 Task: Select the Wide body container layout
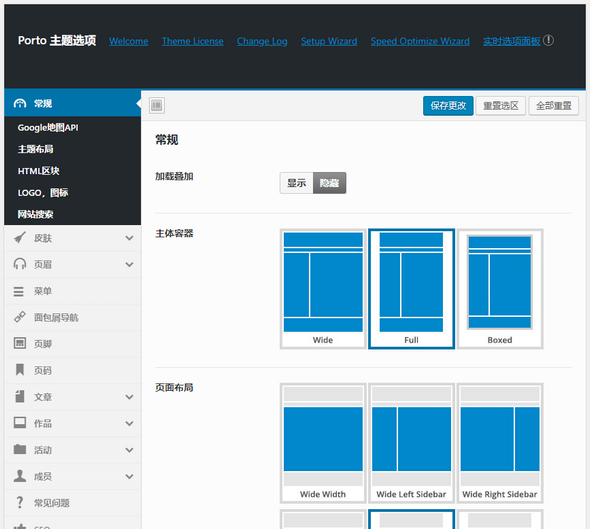click(x=323, y=289)
